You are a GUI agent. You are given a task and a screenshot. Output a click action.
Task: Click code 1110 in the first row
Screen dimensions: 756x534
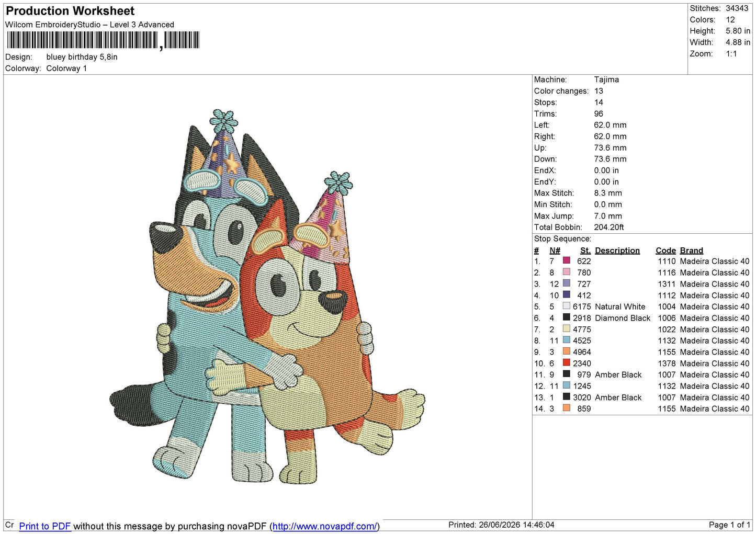(x=667, y=261)
